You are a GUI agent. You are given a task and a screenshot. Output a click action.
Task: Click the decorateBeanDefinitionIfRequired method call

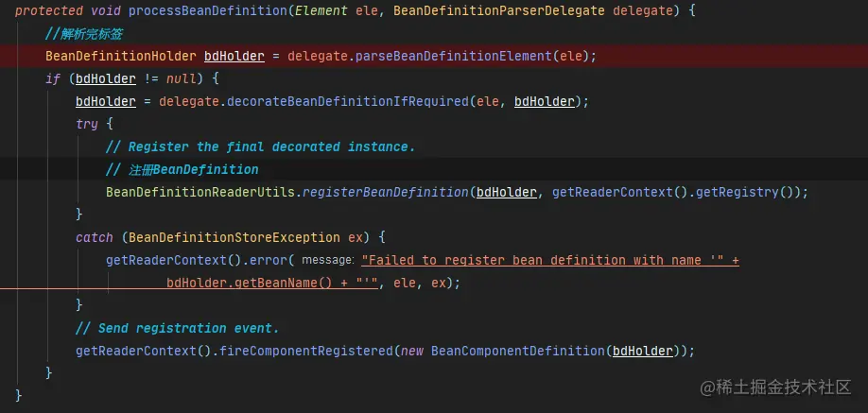348,101
